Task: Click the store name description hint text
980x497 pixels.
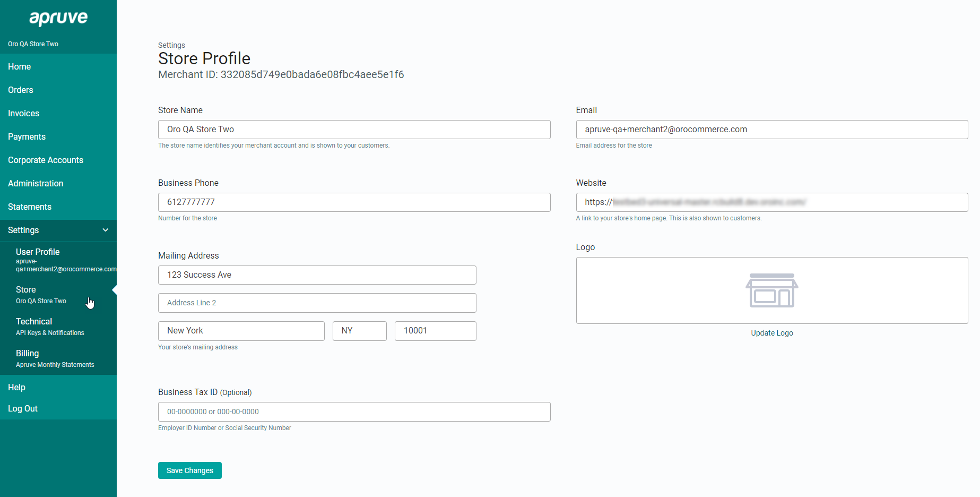Action: coord(274,145)
